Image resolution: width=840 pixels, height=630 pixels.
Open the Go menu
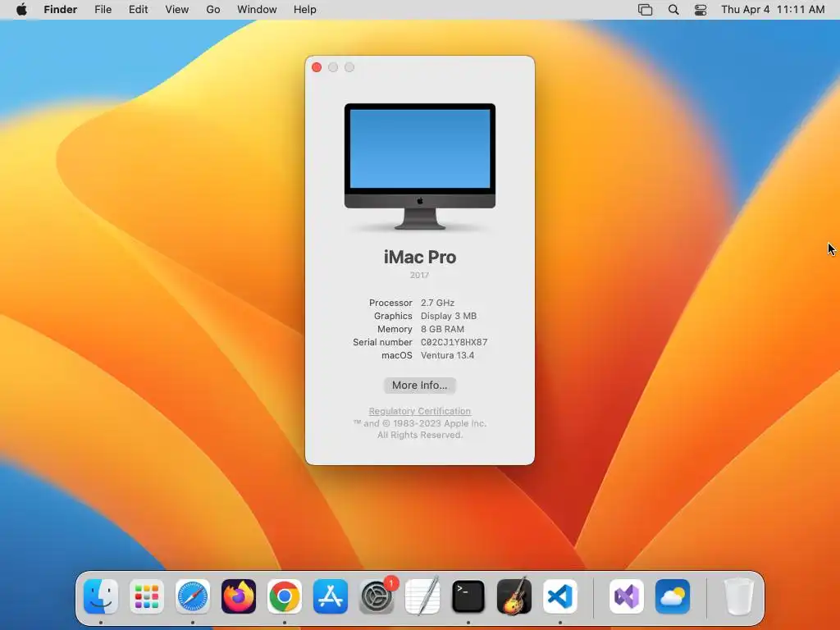click(x=213, y=10)
